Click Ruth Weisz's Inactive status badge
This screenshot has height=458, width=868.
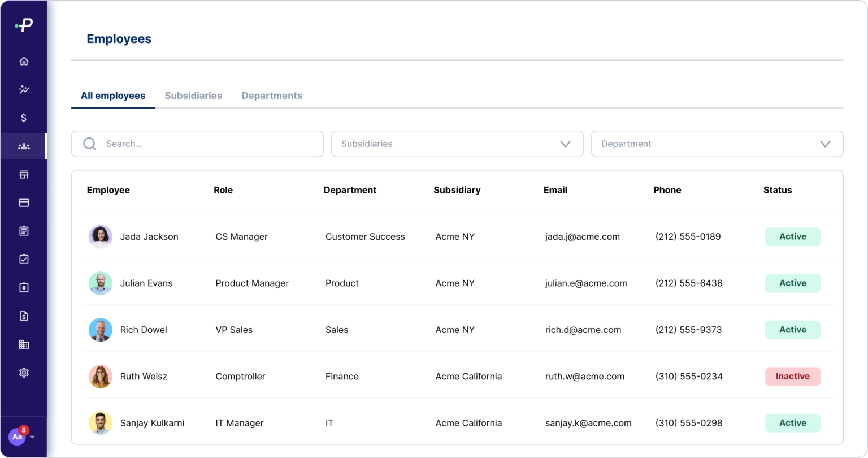[x=792, y=377]
